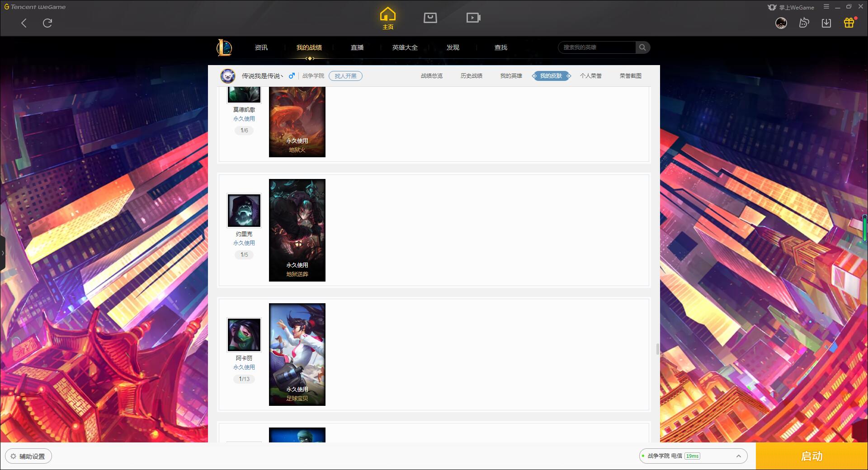Open the 查找 tab
Image resolution: width=868 pixels, height=470 pixels.
click(x=501, y=47)
